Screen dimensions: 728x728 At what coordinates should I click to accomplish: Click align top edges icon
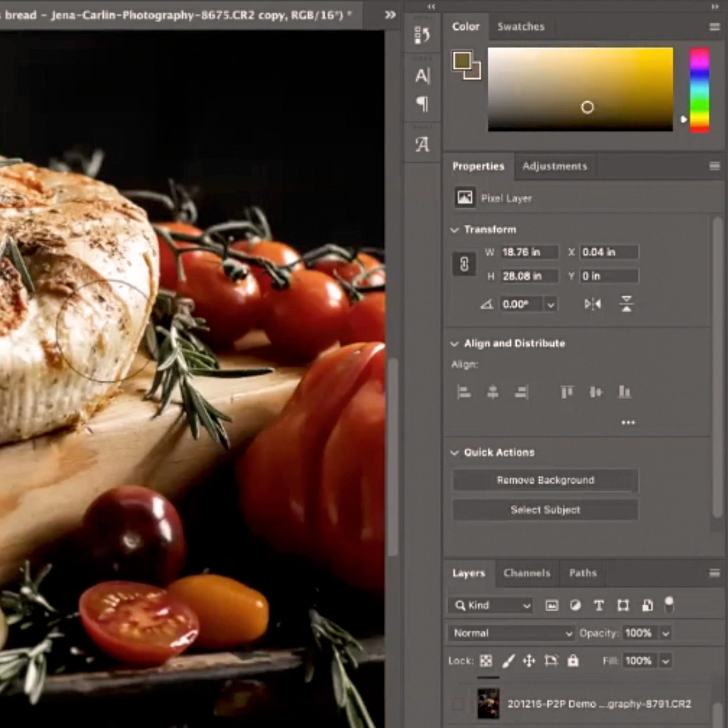(x=567, y=392)
